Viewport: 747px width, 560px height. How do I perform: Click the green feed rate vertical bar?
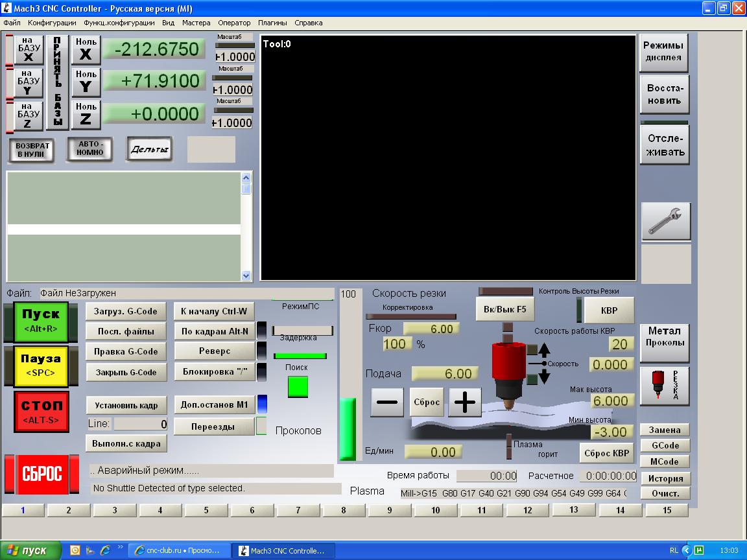coord(348,429)
